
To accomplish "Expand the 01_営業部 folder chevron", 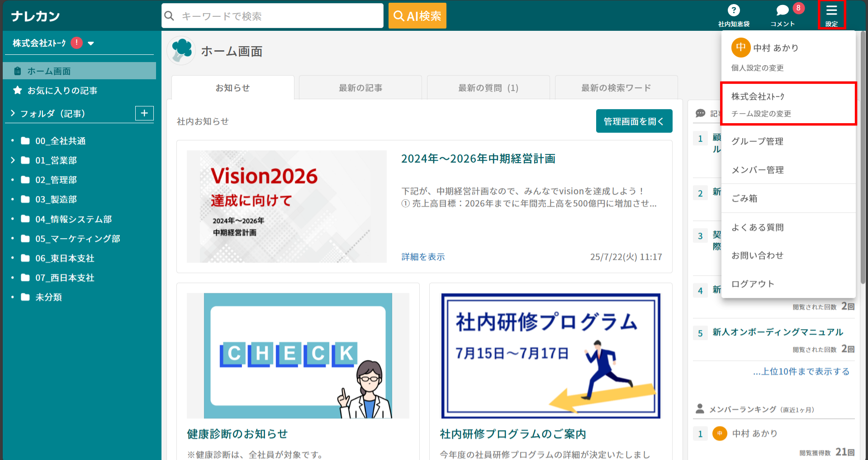I will pos(13,160).
